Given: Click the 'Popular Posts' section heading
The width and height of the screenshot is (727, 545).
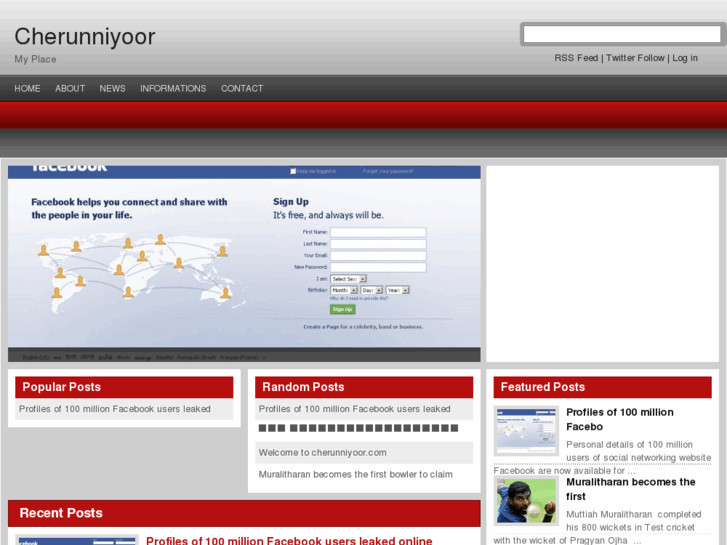Looking at the screenshot, I should point(62,387).
